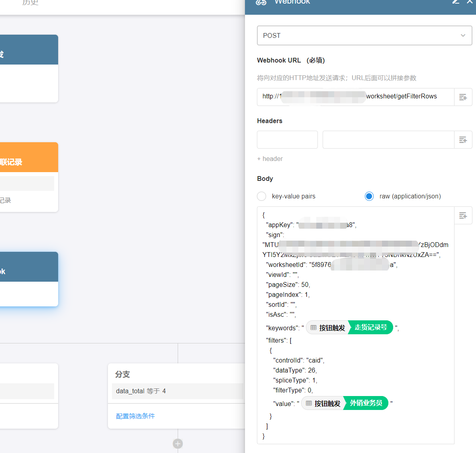Screen dimensions: 476x453
Task: Insert node field into header value
Action: (463, 140)
